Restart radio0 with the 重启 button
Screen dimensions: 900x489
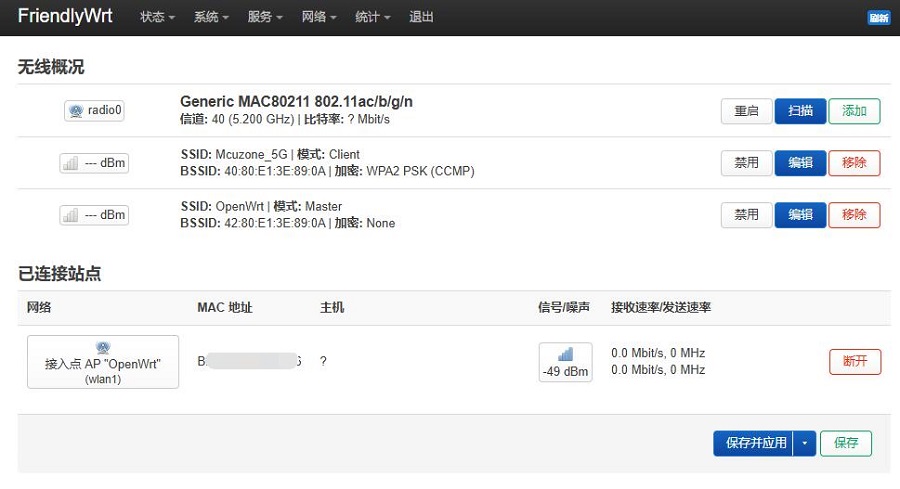746,111
